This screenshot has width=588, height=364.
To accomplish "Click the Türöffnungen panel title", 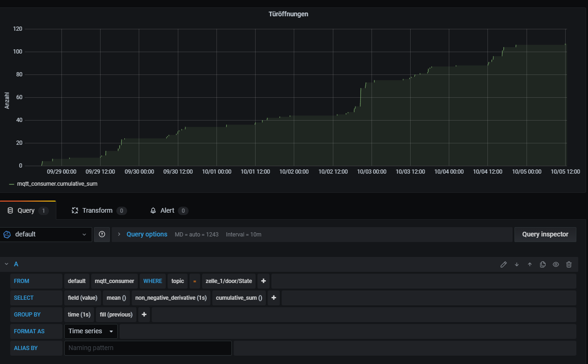I will point(288,14).
